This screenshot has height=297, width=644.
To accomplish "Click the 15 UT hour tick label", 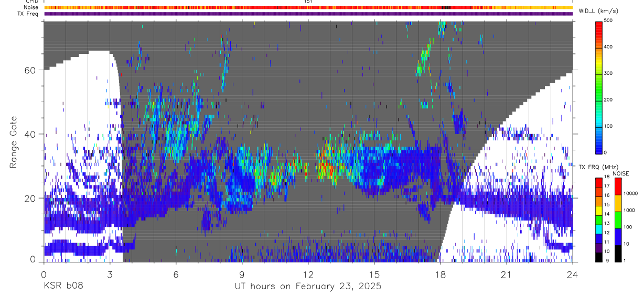I will click(x=374, y=274).
